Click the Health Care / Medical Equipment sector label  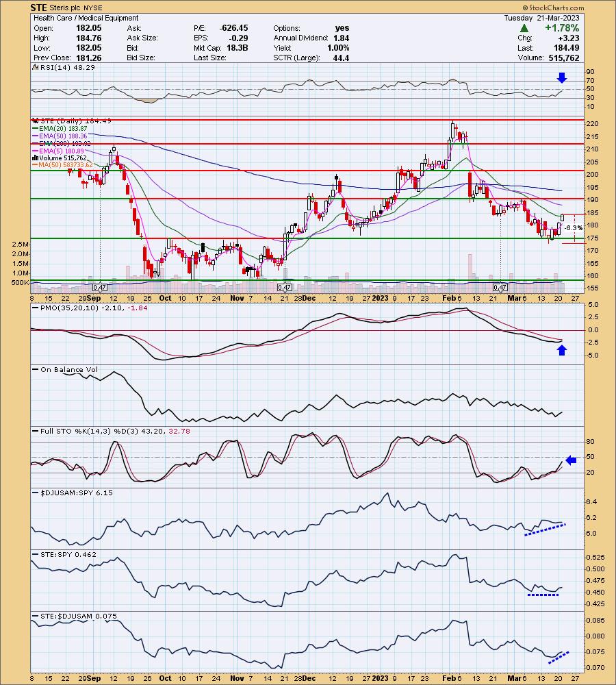(x=86, y=18)
